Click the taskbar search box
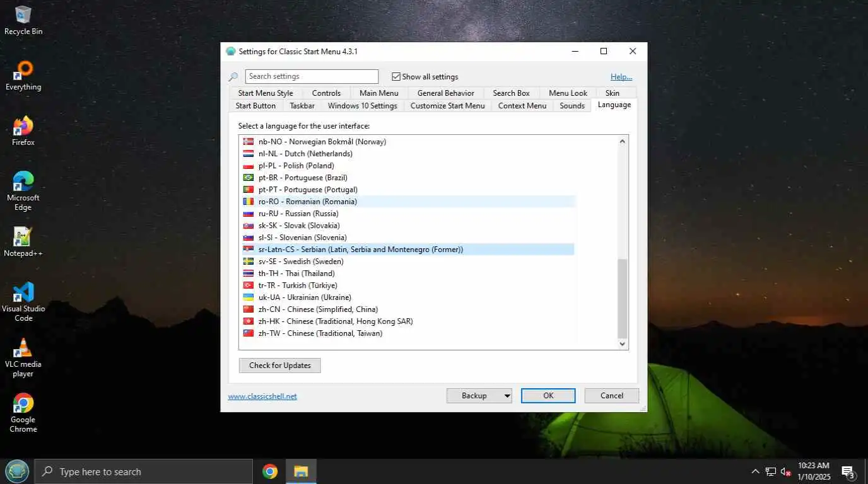This screenshot has width=868, height=484. pyautogui.click(x=143, y=471)
